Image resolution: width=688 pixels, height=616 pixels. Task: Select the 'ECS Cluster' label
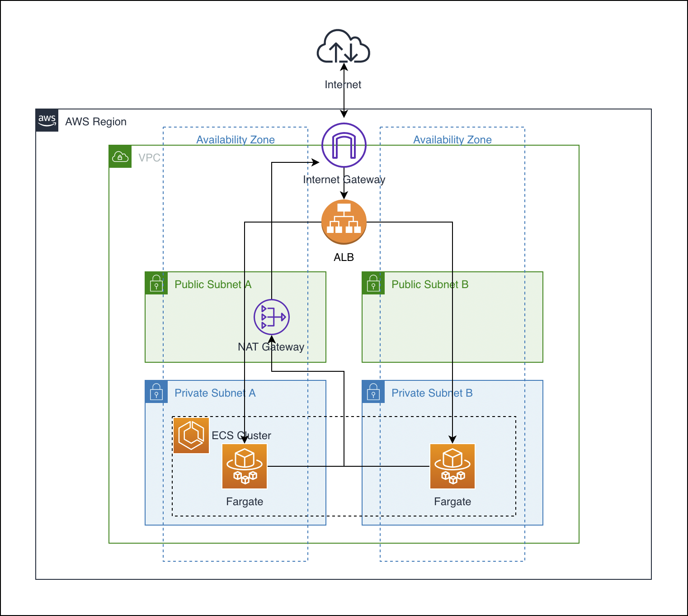click(241, 436)
